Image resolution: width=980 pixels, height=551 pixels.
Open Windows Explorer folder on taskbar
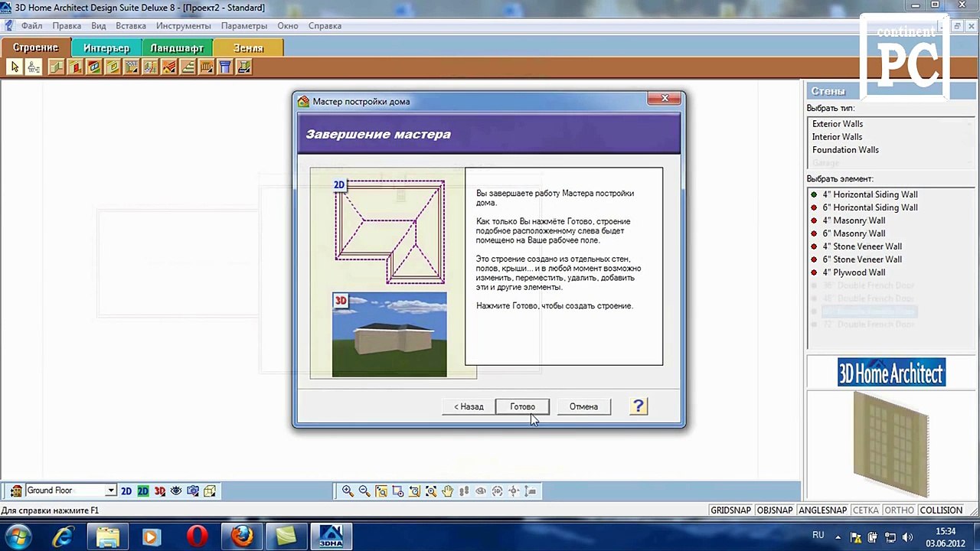tap(107, 537)
